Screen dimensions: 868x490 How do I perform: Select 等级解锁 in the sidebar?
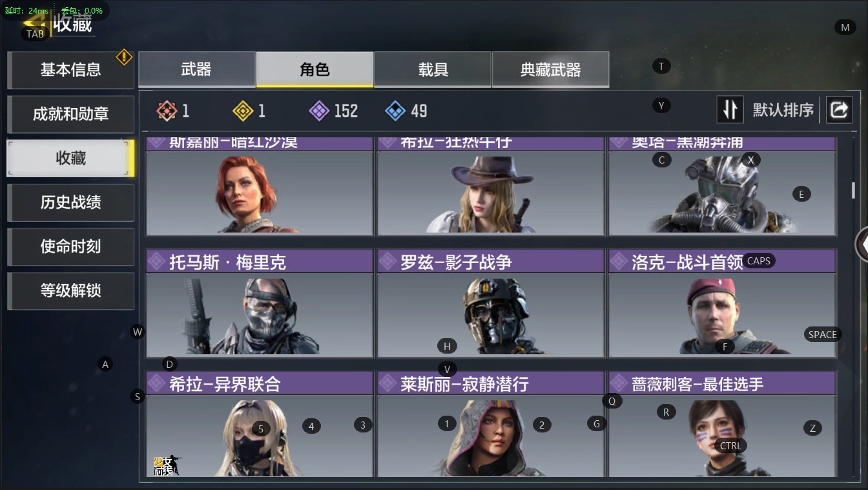click(70, 291)
